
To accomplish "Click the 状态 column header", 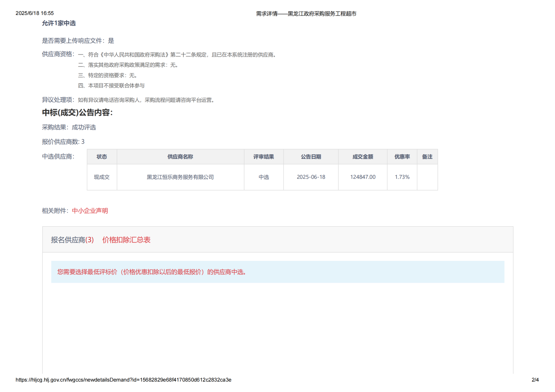I will pos(102,157).
